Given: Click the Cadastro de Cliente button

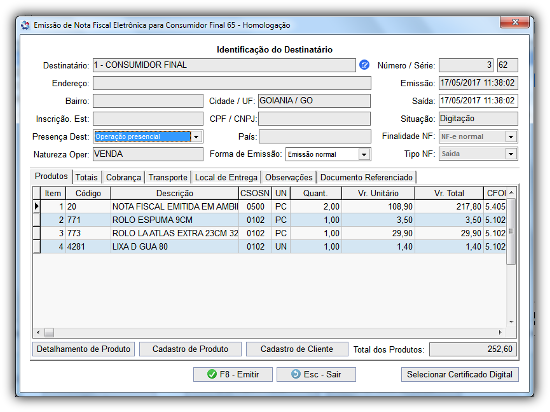Looking at the screenshot, I should pyautogui.click(x=297, y=349).
